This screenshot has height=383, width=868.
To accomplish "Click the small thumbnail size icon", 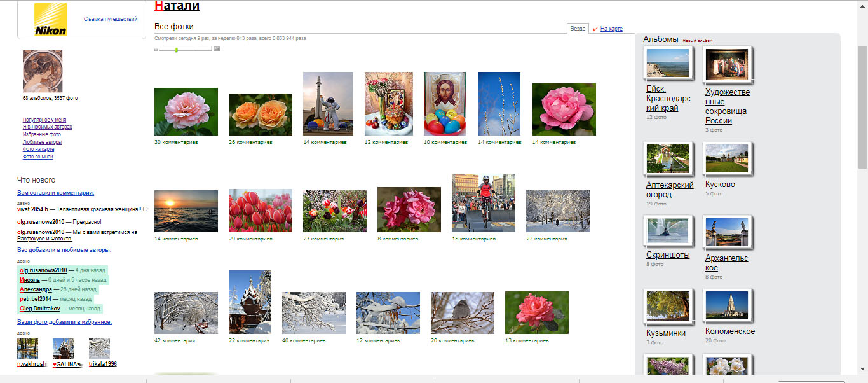I will 156,49.
